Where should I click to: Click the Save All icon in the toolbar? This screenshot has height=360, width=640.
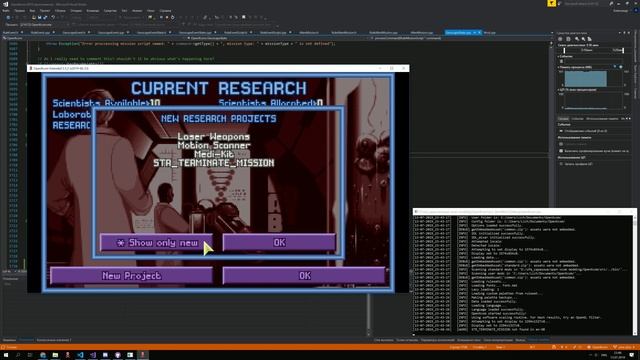(x=45, y=18)
